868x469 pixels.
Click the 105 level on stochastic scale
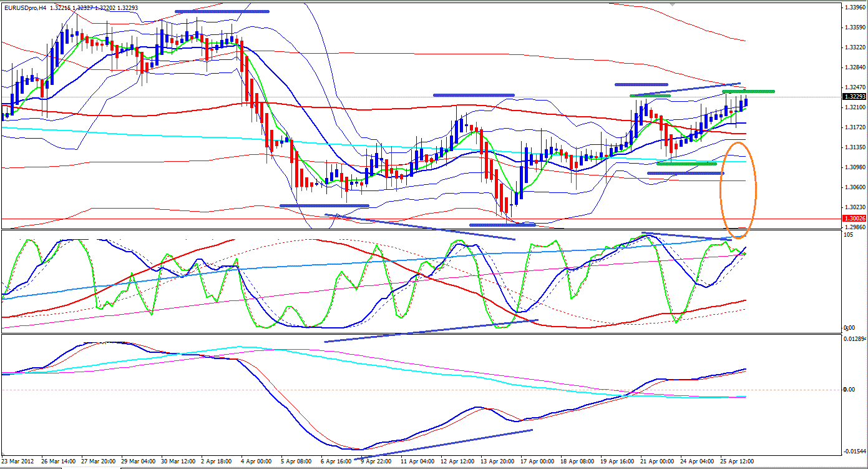pyautogui.click(x=848, y=235)
